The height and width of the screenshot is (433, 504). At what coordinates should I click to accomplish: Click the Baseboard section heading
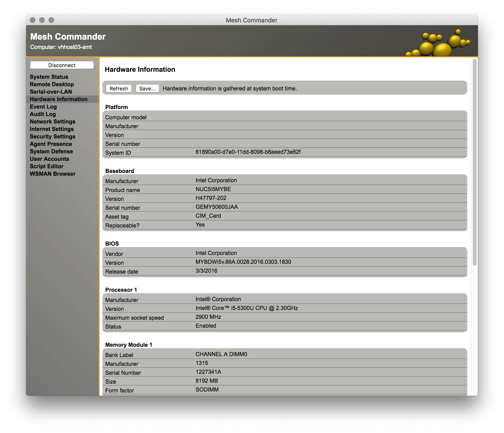[120, 171]
